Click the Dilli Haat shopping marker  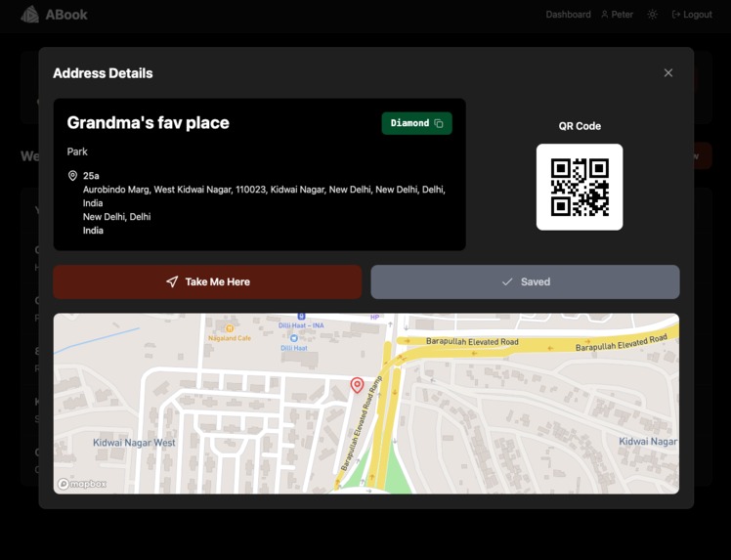click(294, 338)
